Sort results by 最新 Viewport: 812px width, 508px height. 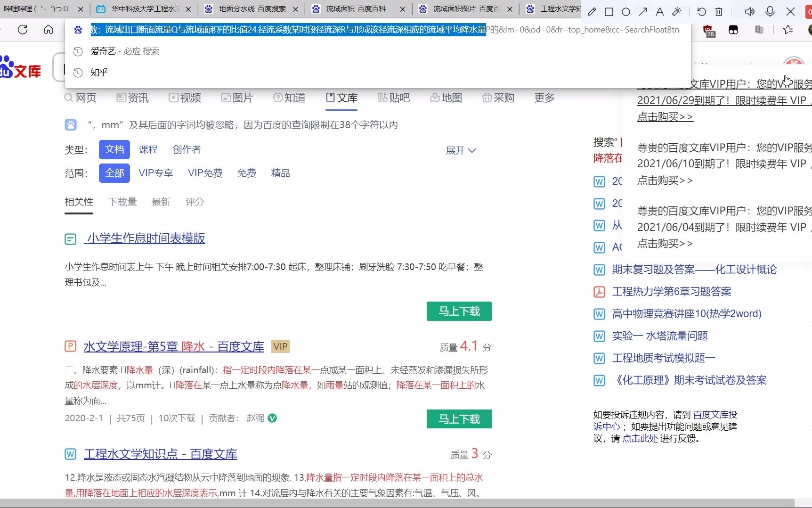[x=161, y=202]
